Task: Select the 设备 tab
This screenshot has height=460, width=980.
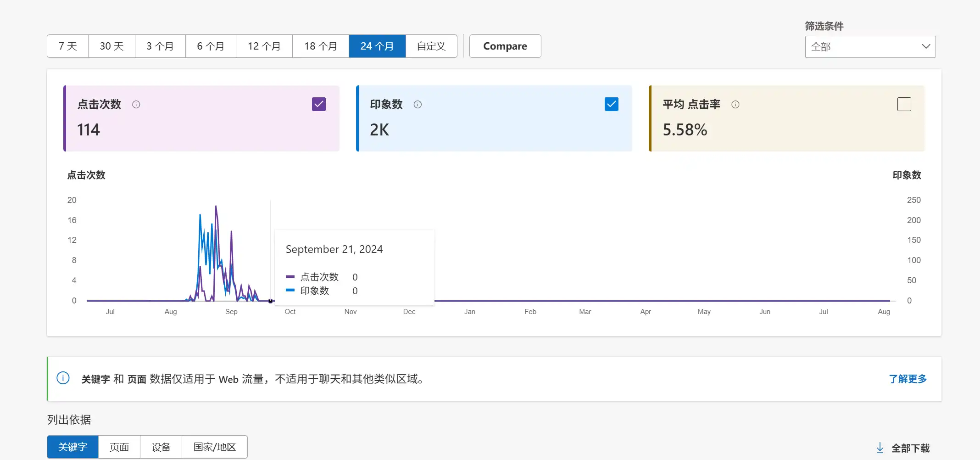Action: click(x=161, y=447)
